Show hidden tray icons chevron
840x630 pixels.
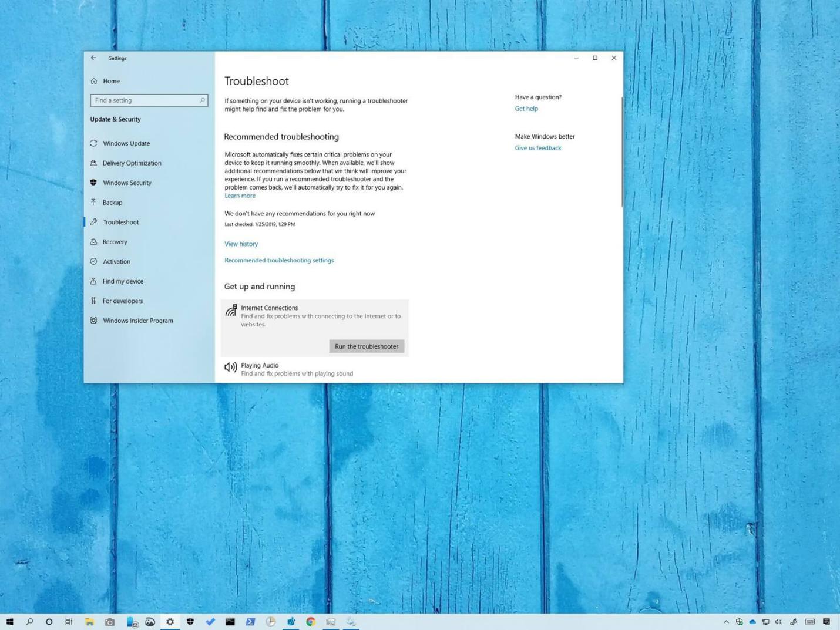[726, 622]
